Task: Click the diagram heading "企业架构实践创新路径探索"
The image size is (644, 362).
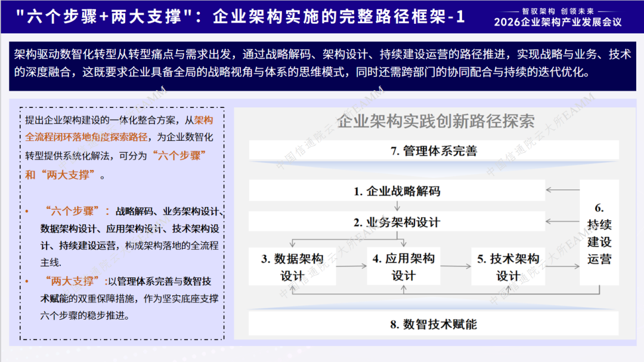Action: click(436, 121)
